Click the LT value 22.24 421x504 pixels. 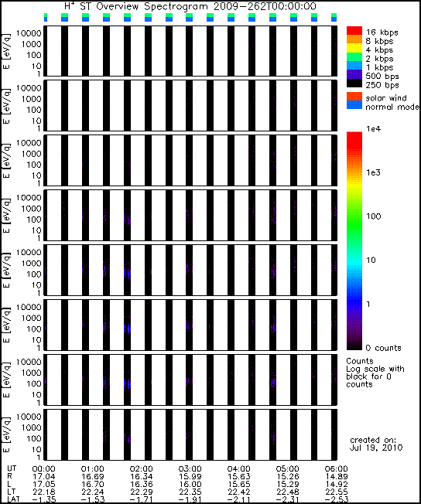92,492
